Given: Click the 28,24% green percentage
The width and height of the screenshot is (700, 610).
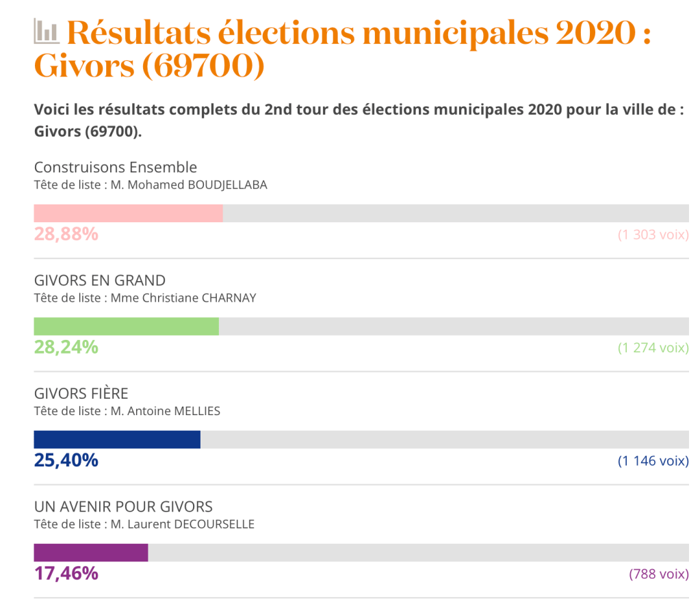Looking at the screenshot, I should click(x=66, y=347).
